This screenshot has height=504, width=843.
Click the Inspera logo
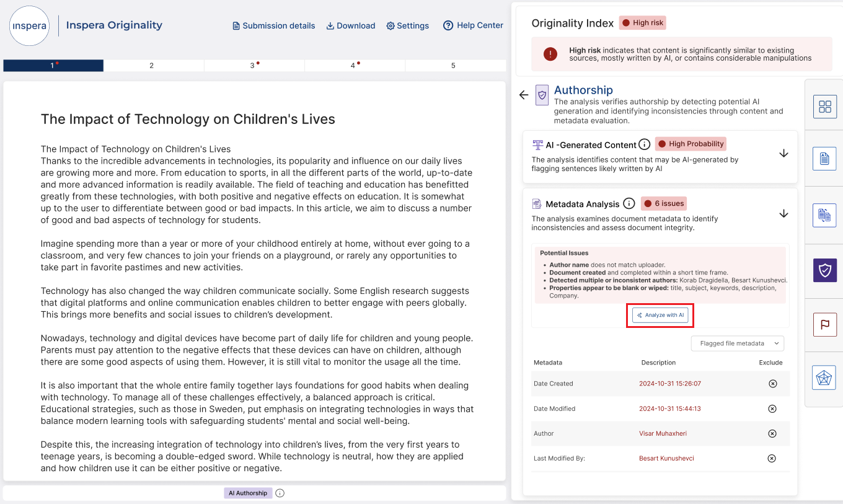(x=29, y=26)
